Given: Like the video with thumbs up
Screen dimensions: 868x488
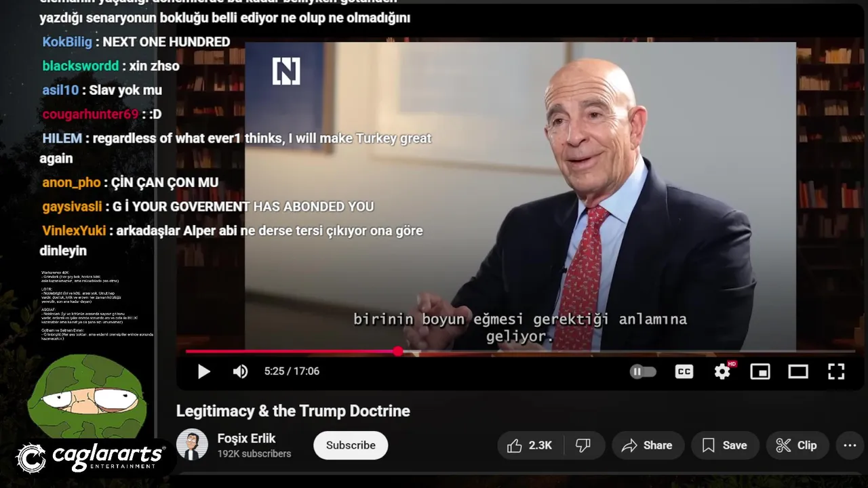Looking at the screenshot, I should tap(530, 445).
